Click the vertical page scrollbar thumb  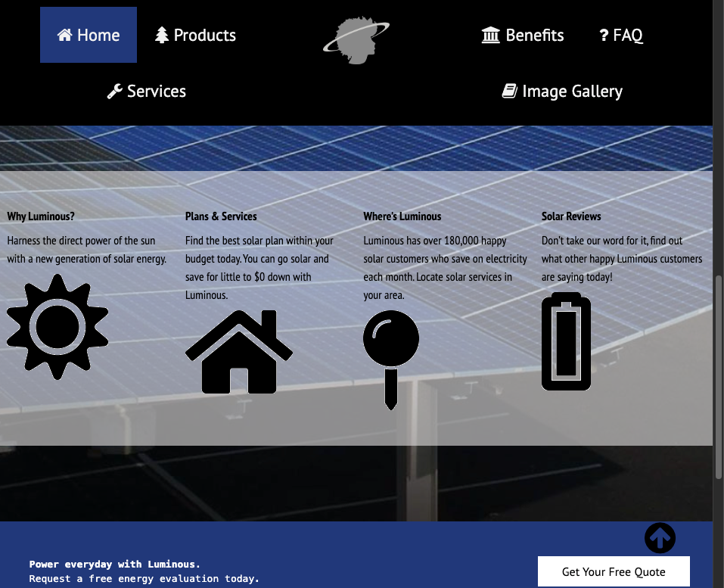click(x=719, y=378)
